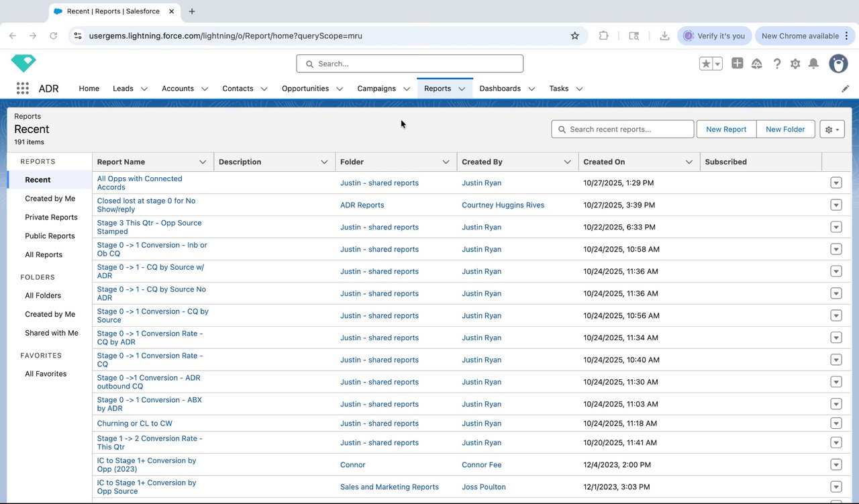
Task: Click the green diamond UserGems logo
Action: pyautogui.click(x=23, y=64)
